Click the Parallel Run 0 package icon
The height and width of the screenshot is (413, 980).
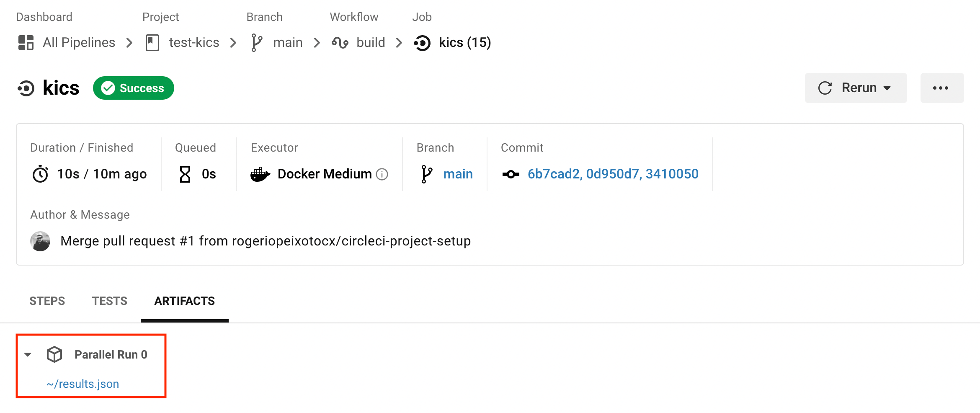[x=54, y=354]
